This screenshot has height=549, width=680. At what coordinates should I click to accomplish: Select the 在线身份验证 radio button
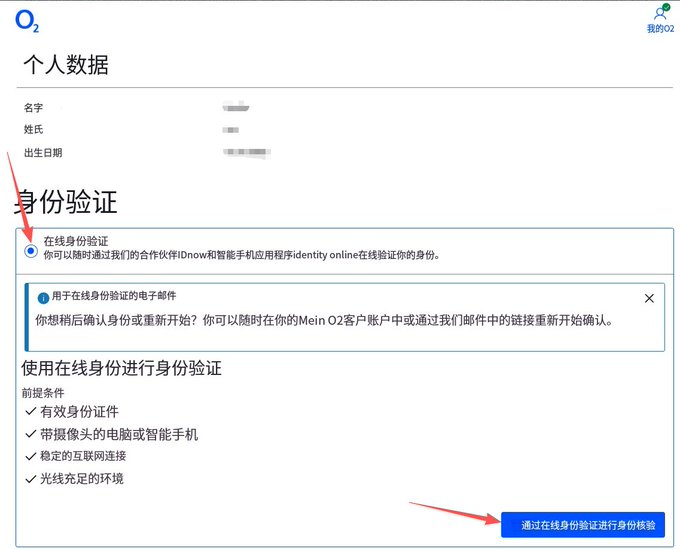(x=31, y=251)
